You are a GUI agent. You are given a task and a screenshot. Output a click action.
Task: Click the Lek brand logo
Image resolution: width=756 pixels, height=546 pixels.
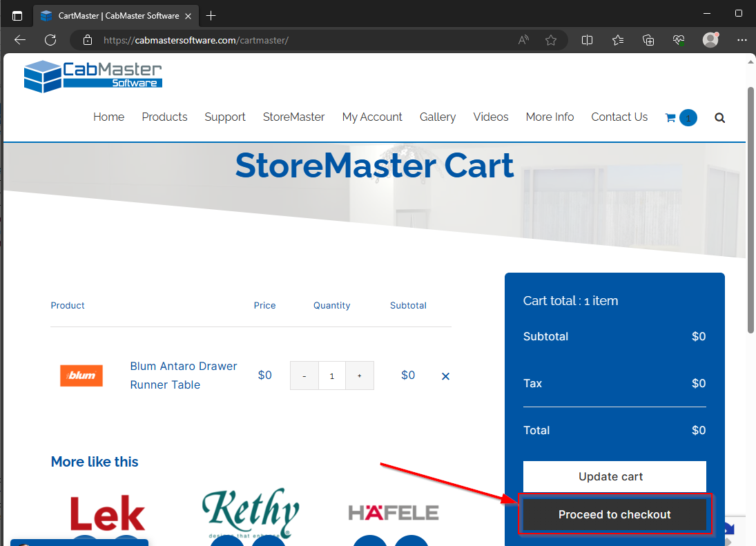pos(108,514)
